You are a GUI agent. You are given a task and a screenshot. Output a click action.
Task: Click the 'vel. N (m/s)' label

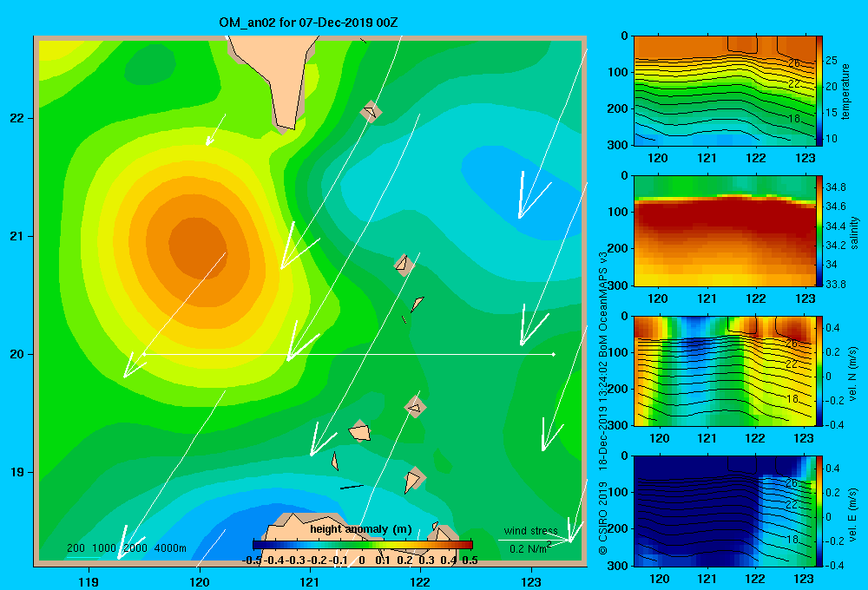tap(853, 374)
